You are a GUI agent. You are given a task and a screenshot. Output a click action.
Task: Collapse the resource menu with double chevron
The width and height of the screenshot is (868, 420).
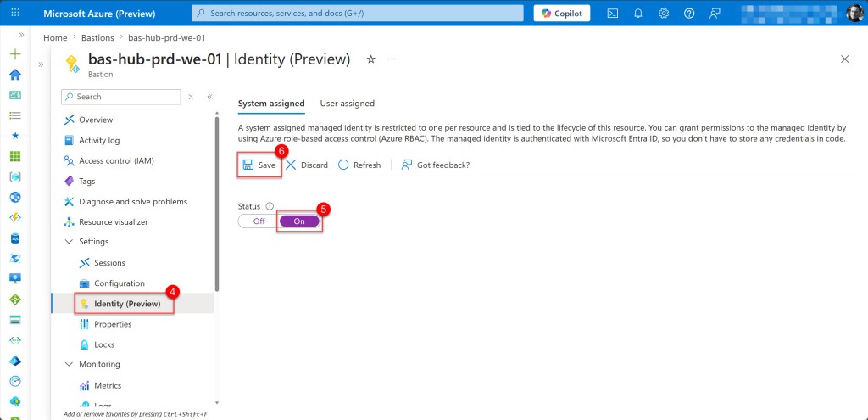(209, 97)
